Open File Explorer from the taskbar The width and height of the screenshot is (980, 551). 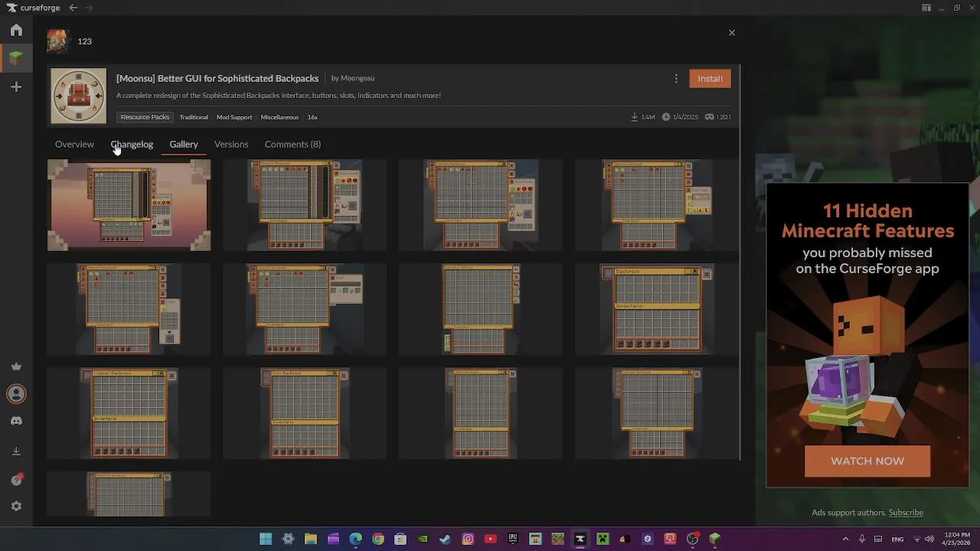click(x=311, y=539)
